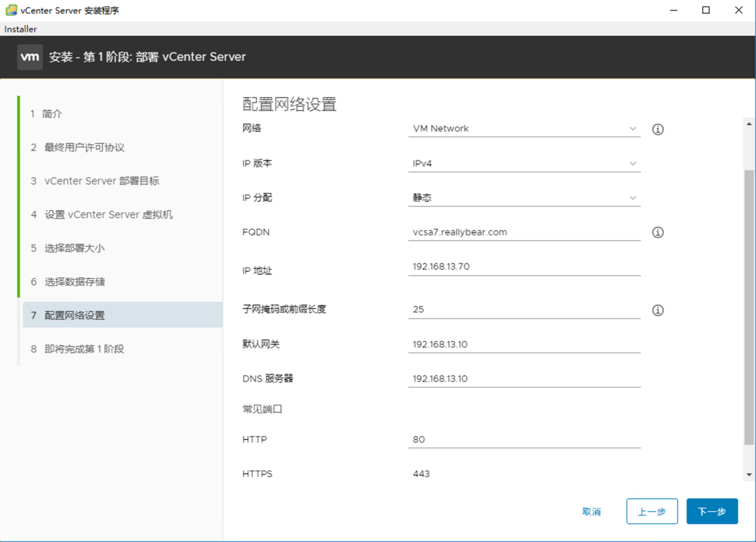This screenshot has height=542, width=756.
Task: Click the HTTPS port value 443
Action: coord(421,473)
